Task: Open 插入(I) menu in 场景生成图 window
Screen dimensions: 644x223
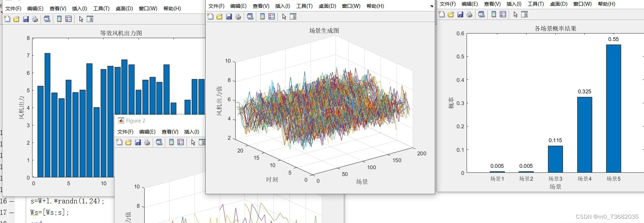Action: pos(283,6)
